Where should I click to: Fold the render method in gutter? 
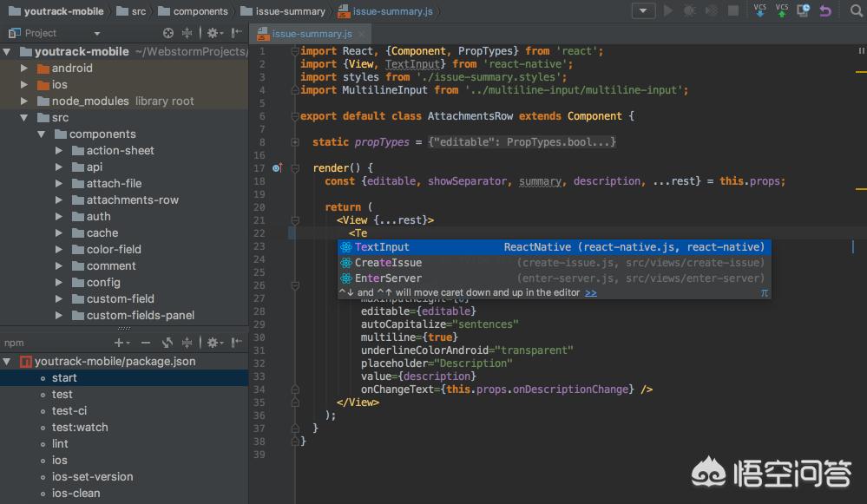(295, 167)
